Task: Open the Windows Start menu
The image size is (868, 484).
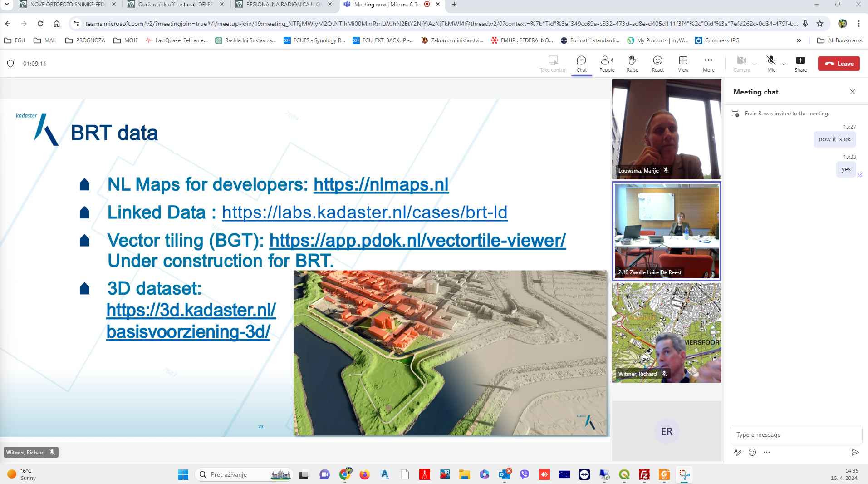Action: pyautogui.click(x=183, y=474)
